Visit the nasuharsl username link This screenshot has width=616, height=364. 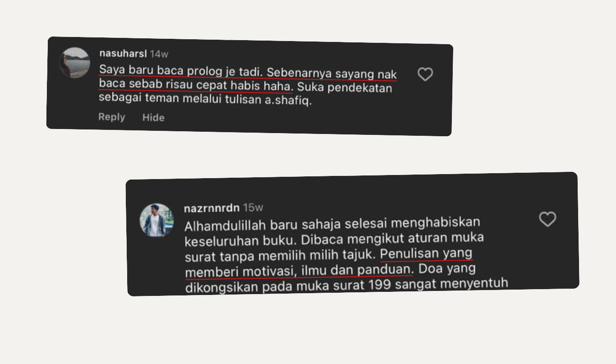click(123, 53)
